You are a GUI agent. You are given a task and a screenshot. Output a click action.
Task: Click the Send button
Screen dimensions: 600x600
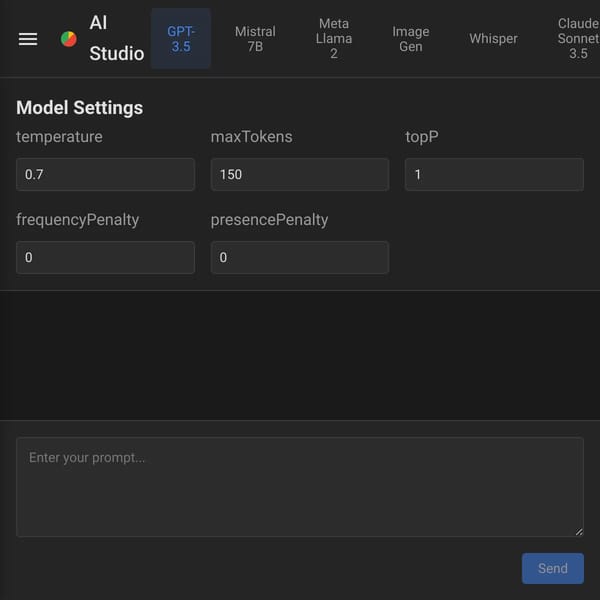[x=553, y=568]
